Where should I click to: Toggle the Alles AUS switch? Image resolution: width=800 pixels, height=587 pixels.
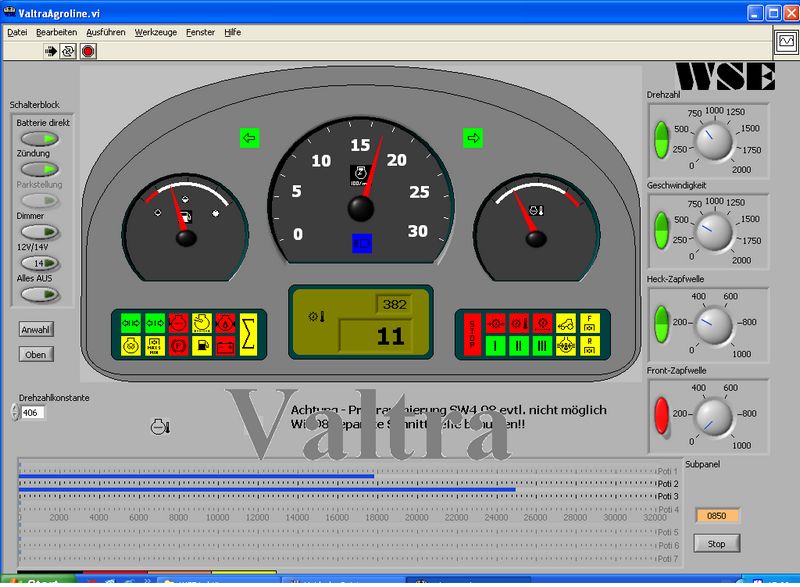coord(40,294)
